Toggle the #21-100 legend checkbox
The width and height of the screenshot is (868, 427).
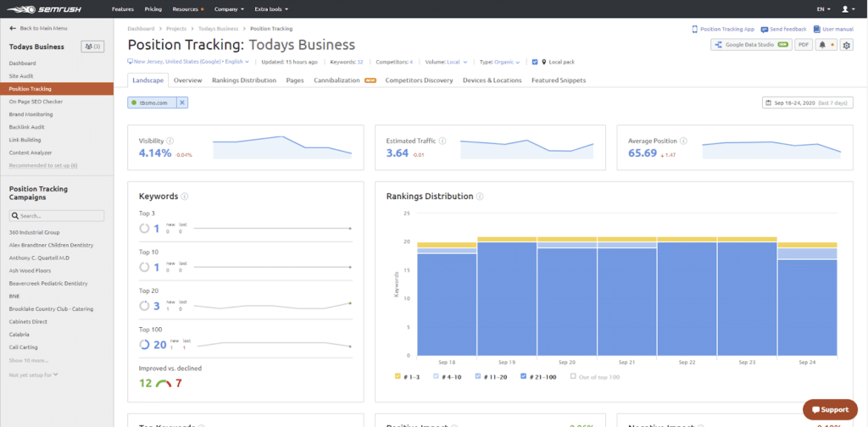coord(524,377)
